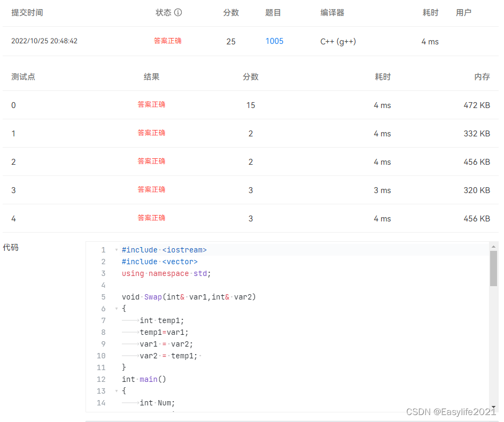Image resolution: width=504 pixels, height=422 pixels.
Task: Click the code viewer scrollbar up arrow
Action: tap(494, 247)
